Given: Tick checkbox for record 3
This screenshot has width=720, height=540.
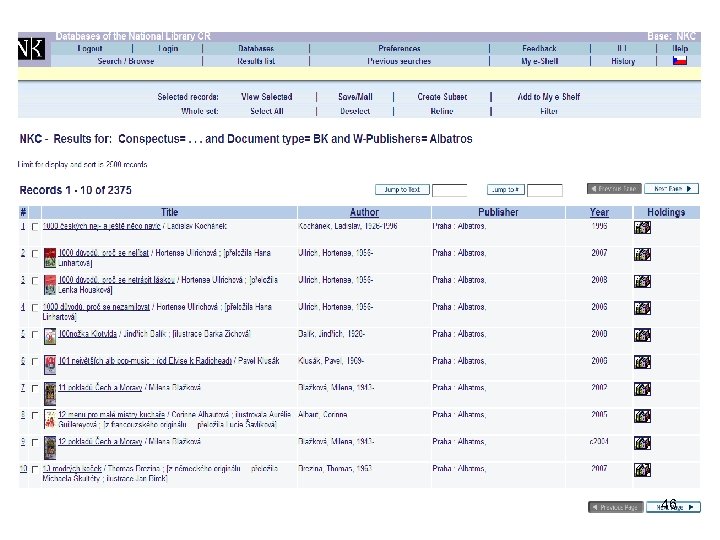Looking at the screenshot, I should coord(35,281).
